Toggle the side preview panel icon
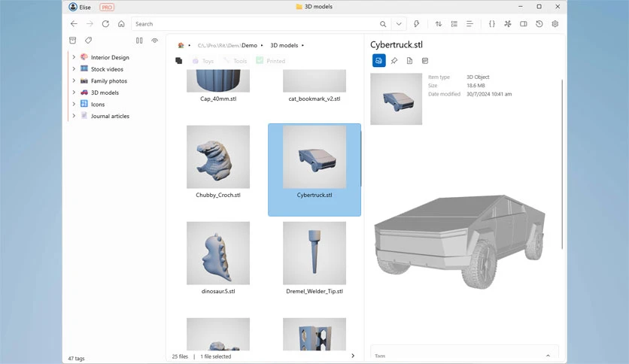This screenshot has width=629, height=364. 524,24
